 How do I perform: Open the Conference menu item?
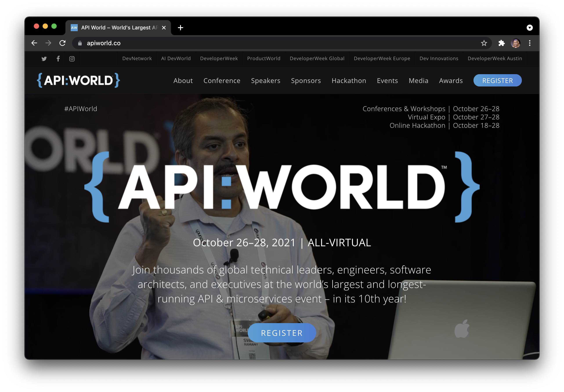[222, 81]
